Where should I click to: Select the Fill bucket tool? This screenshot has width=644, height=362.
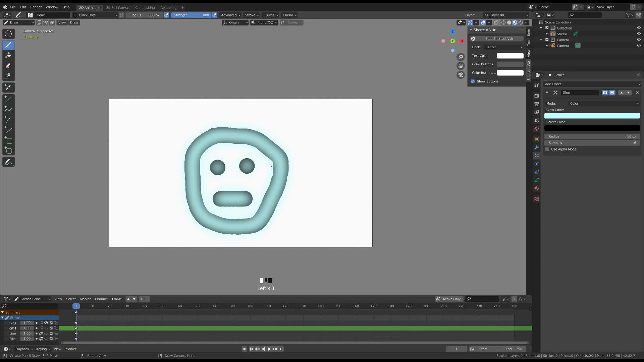click(x=8, y=55)
